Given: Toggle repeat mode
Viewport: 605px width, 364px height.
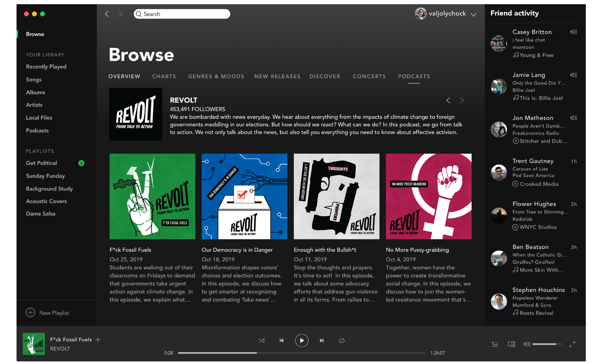Looking at the screenshot, I should click(342, 341).
